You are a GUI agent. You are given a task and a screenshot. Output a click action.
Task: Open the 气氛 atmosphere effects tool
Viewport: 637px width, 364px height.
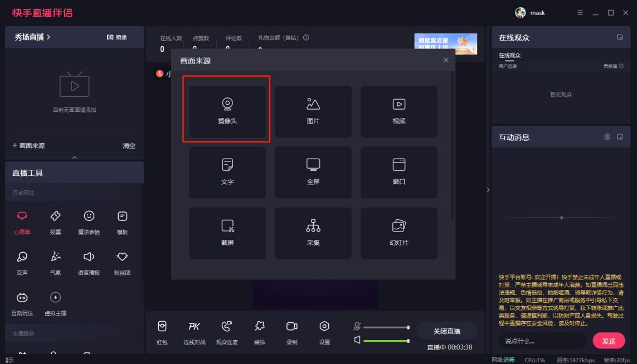[x=55, y=263]
